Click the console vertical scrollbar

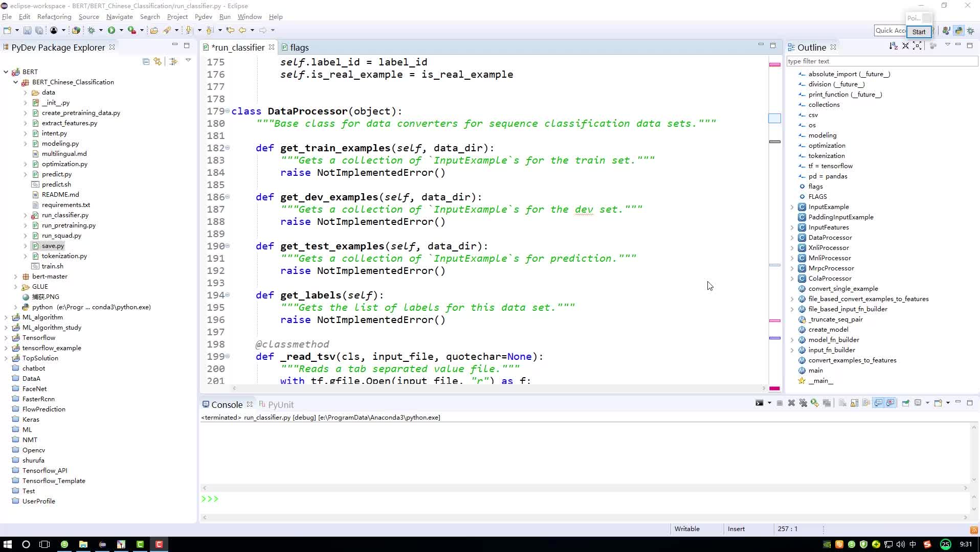pyautogui.click(x=974, y=453)
